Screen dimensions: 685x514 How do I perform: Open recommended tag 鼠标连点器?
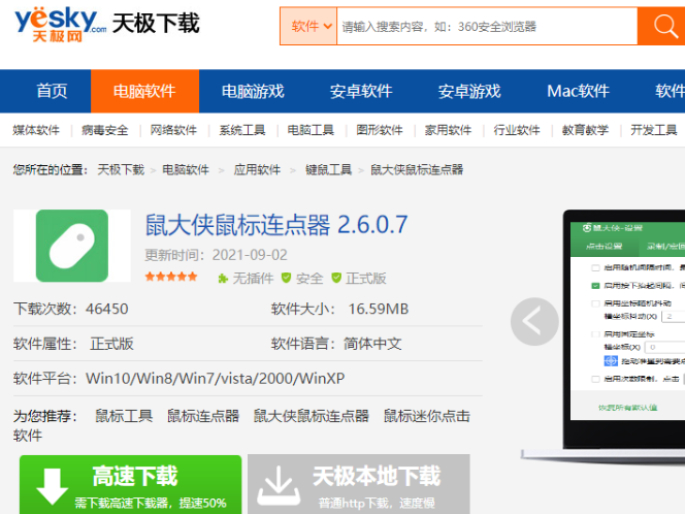click(x=203, y=416)
